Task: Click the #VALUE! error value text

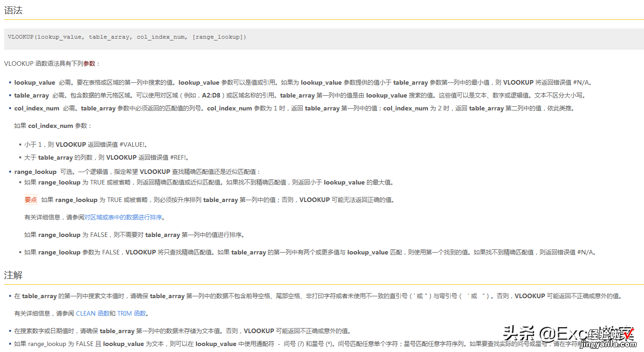Action: click(x=133, y=144)
